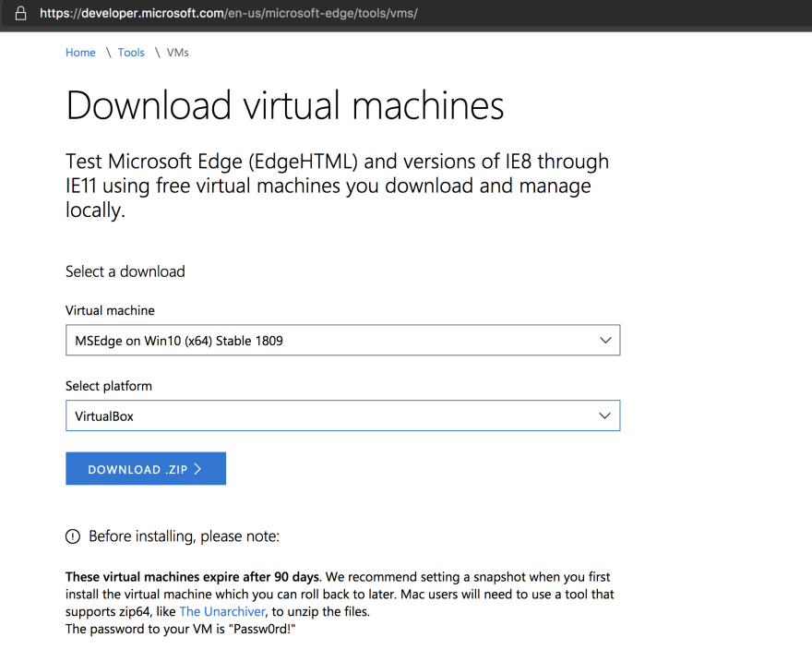
Task: Click the padlock icon in address bar
Action: pyautogui.click(x=20, y=13)
